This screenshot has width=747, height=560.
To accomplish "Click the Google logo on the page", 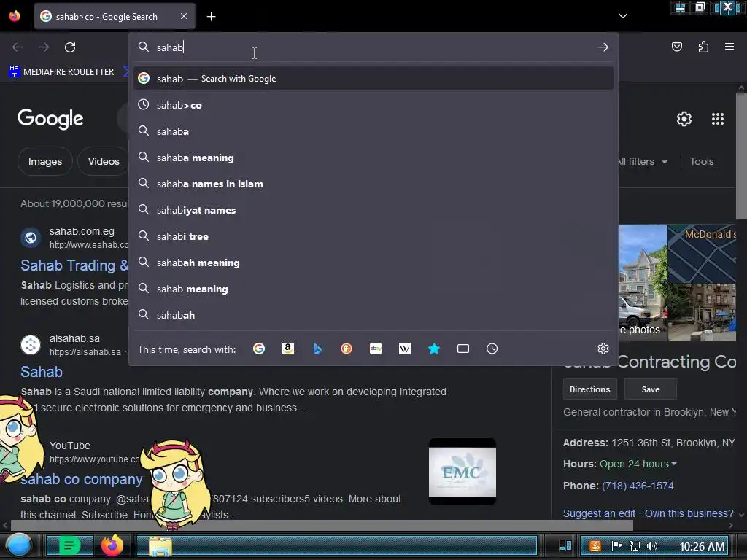I will pyautogui.click(x=50, y=119).
